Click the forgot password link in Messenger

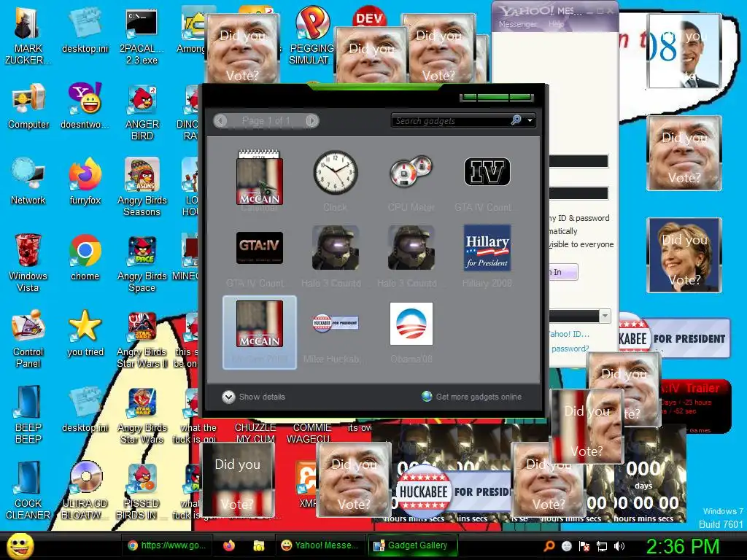pos(570,348)
